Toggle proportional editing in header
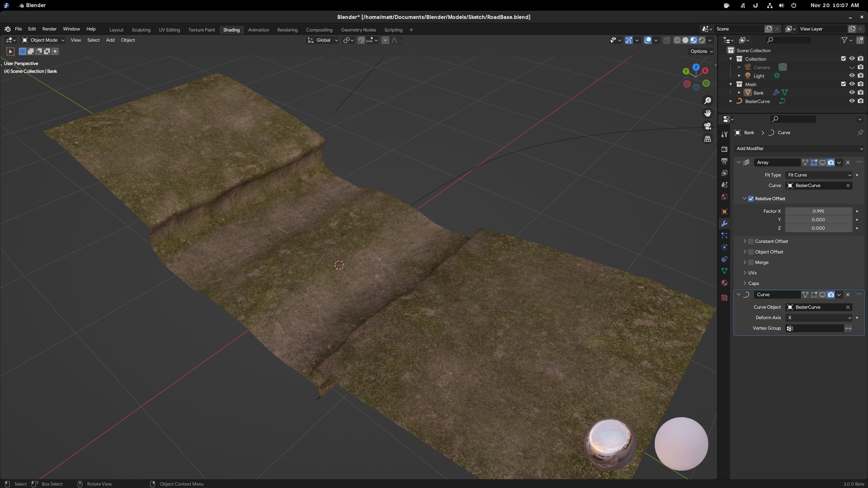The image size is (868, 488). [385, 40]
